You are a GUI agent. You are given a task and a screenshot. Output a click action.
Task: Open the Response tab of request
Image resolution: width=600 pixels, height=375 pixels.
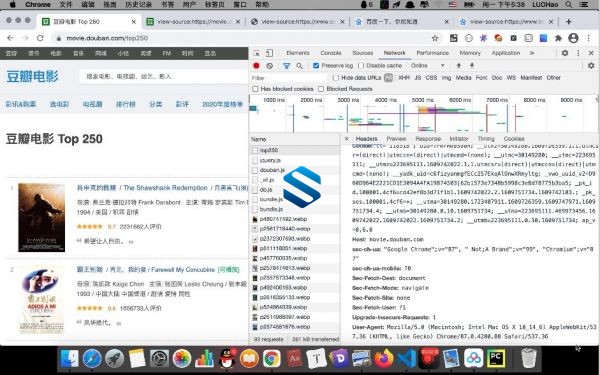(x=428, y=139)
